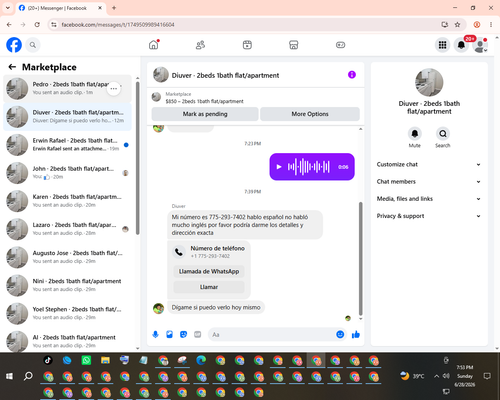Viewport: 500px width, 400px height.
Task: Open WhatsApp from the taskbar
Action: click(x=86, y=360)
